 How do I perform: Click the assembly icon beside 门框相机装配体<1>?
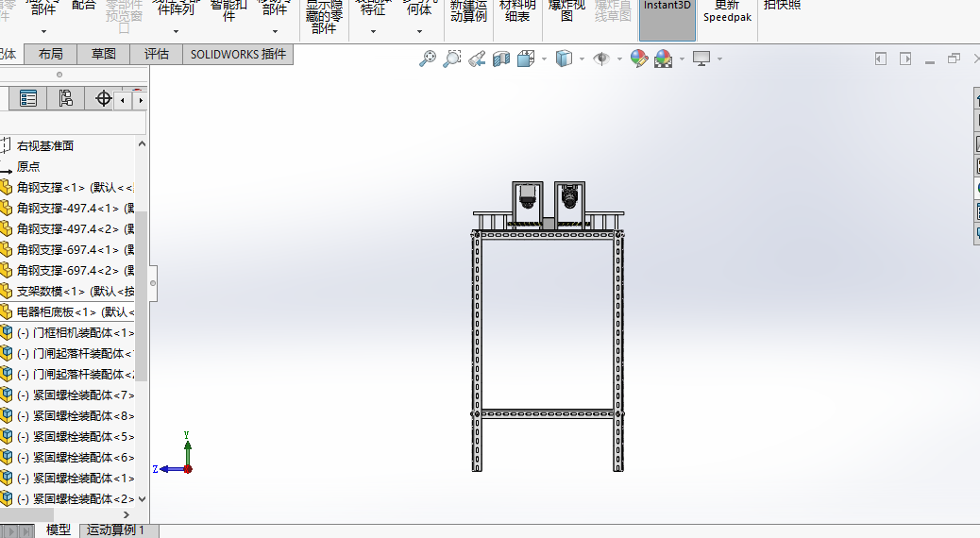click(x=6, y=332)
